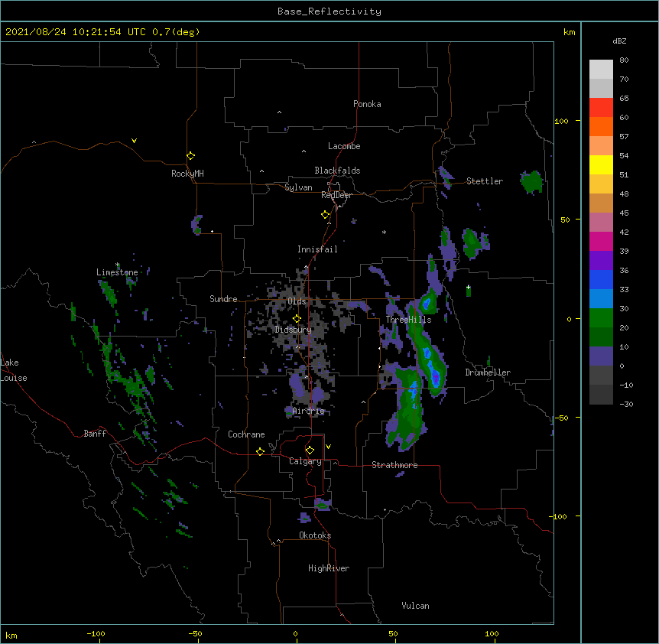
Task: Click the Ponoka city label
Action: click(367, 104)
